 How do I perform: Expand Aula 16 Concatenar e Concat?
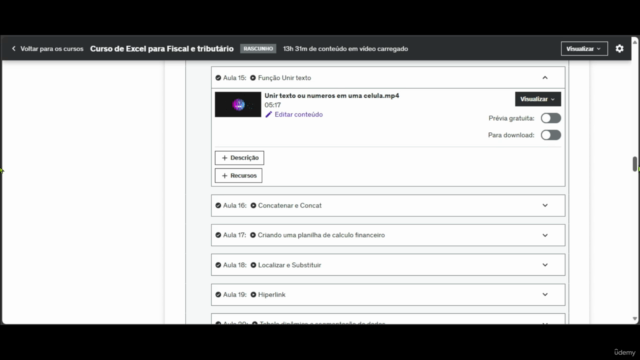[545, 205]
